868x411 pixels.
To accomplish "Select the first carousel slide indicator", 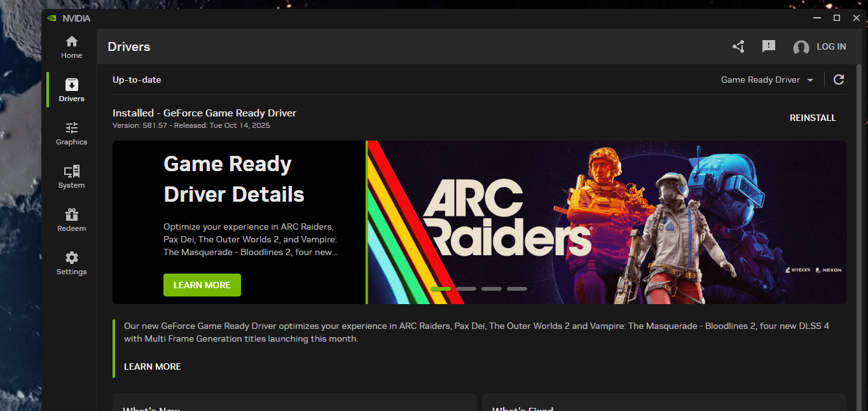I will [x=441, y=289].
